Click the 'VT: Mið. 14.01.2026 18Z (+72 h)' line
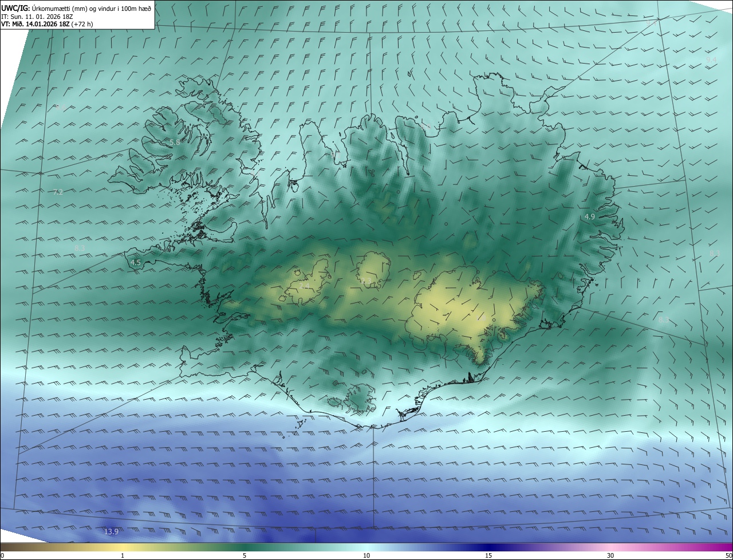Image resolution: width=733 pixels, height=560 pixels. point(47,24)
